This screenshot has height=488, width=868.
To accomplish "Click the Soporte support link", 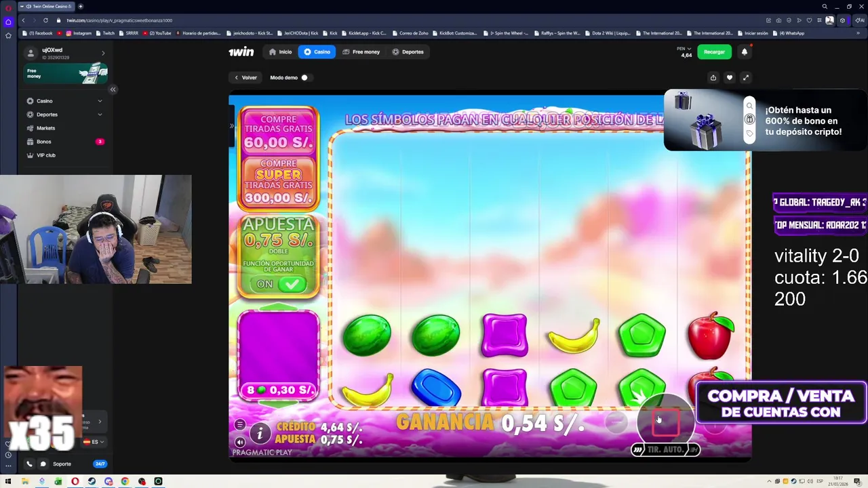I will [62, 464].
